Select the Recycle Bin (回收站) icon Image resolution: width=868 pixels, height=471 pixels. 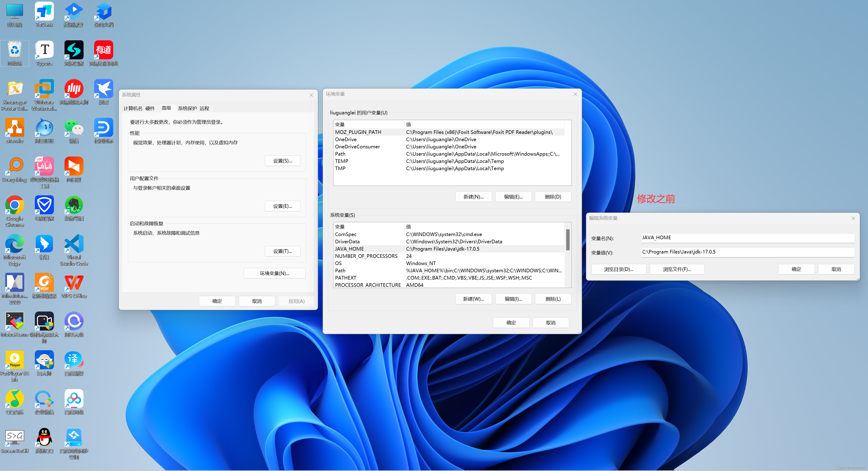[14, 54]
